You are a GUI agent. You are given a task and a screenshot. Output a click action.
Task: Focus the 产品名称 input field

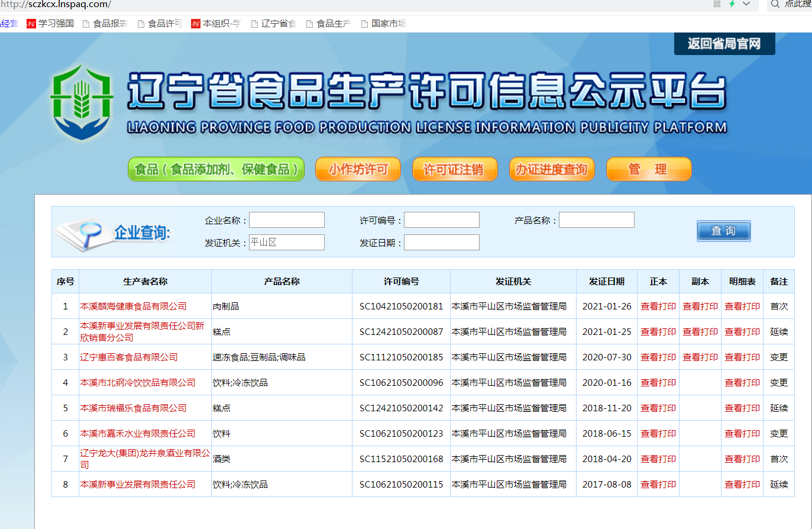(597, 220)
